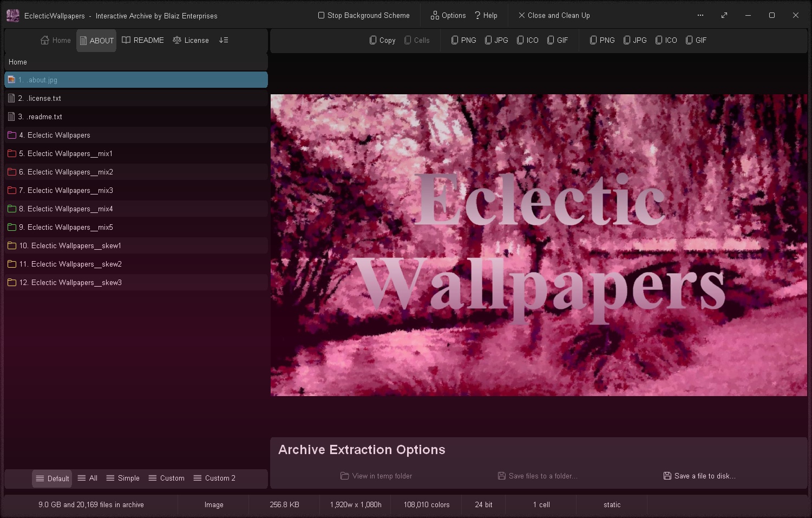Select the 1. .about.jpg file row
Screen dimensions: 812x518
pos(136,80)
